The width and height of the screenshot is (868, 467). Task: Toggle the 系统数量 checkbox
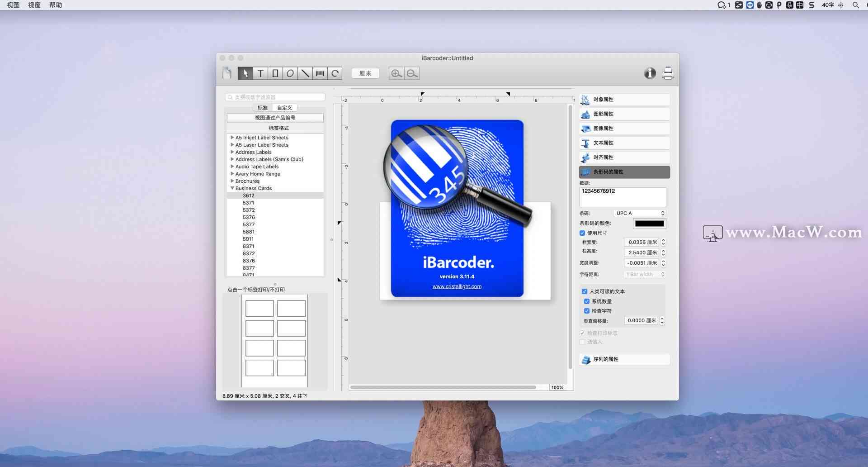pyautogui.click(x=587, y=301)
